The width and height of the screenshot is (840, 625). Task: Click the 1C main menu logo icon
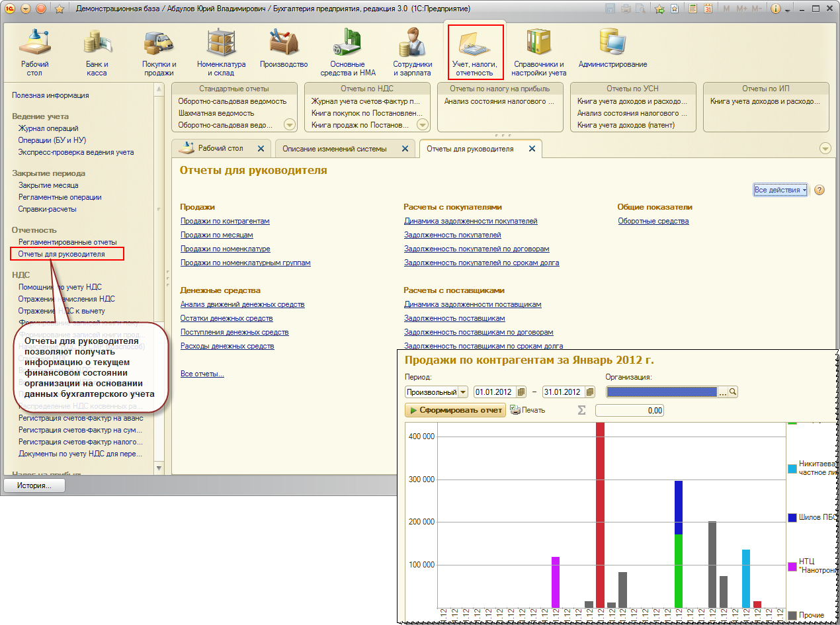9,9
